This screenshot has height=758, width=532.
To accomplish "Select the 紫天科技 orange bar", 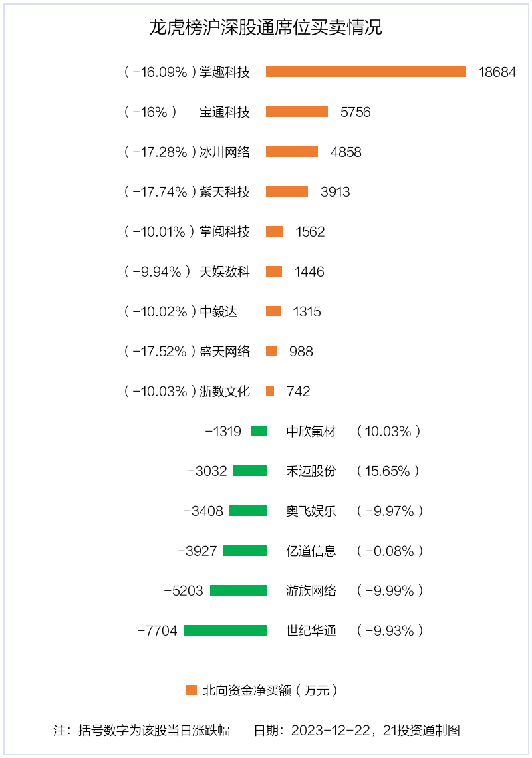I will tap(287, 191).
